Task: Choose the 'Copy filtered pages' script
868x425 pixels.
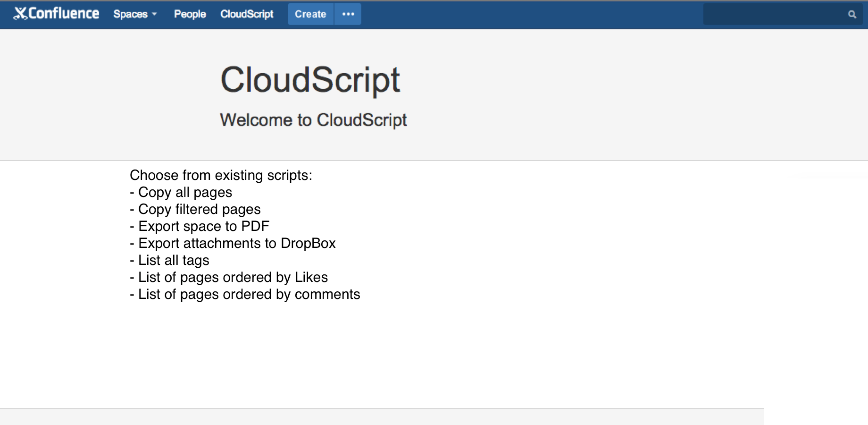Action: pos(199,209)
